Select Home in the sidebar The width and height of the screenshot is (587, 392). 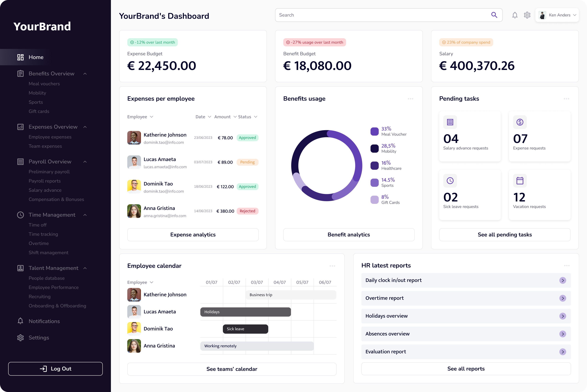36,57
